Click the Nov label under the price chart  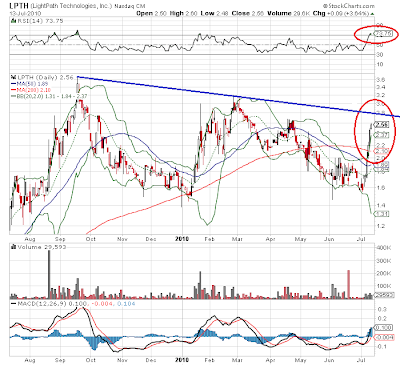pos(122,239)
